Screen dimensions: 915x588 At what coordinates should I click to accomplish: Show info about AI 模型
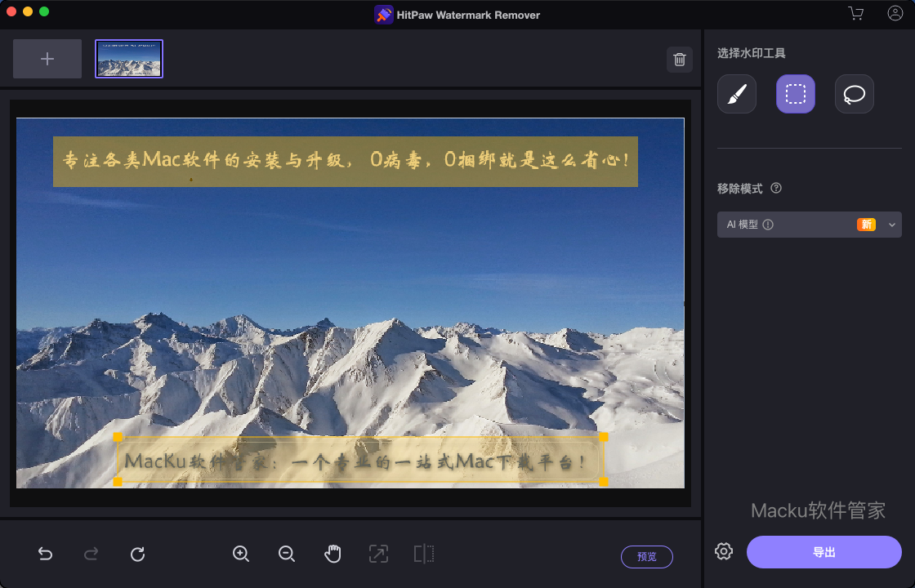tap(768, 225)
